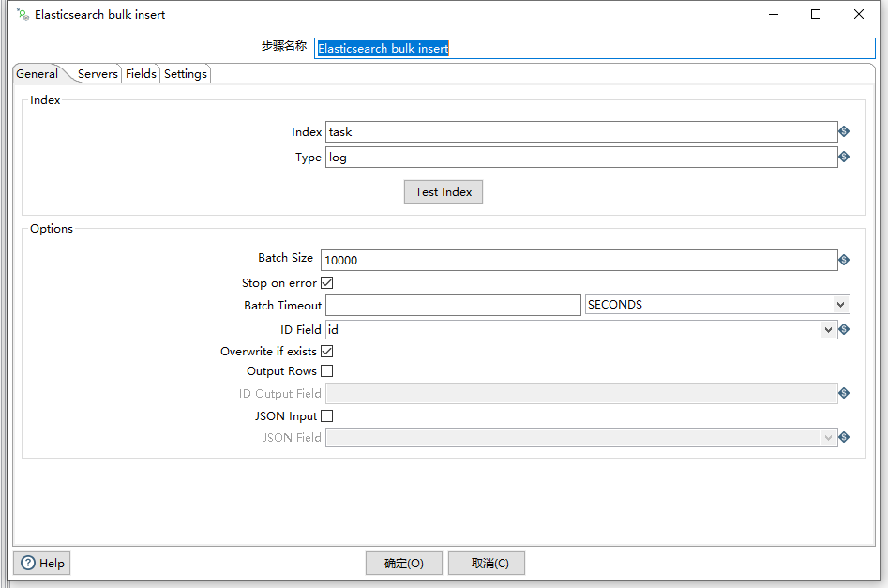
Task: Click the variable icon next to Index field
Action: point(843,131)
